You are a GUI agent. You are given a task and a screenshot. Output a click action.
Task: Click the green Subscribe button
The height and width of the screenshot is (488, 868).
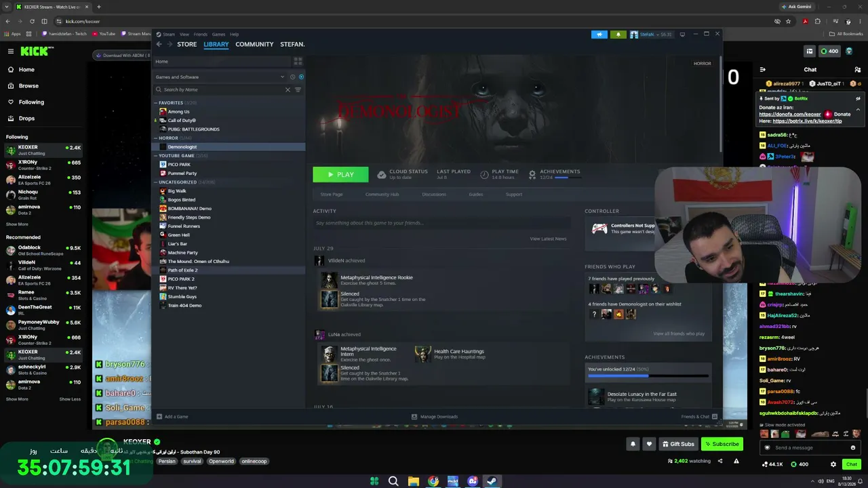pyautogui.click(x=722, y=444)
